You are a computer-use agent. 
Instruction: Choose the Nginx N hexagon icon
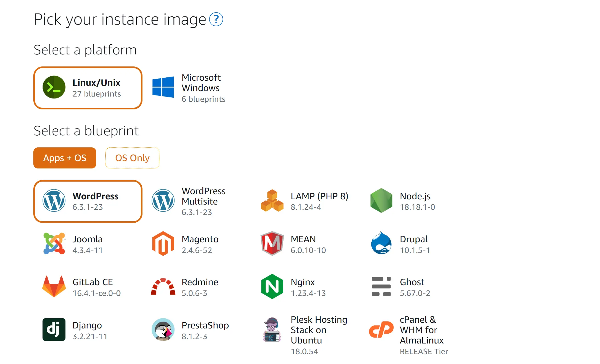(272, 286)
